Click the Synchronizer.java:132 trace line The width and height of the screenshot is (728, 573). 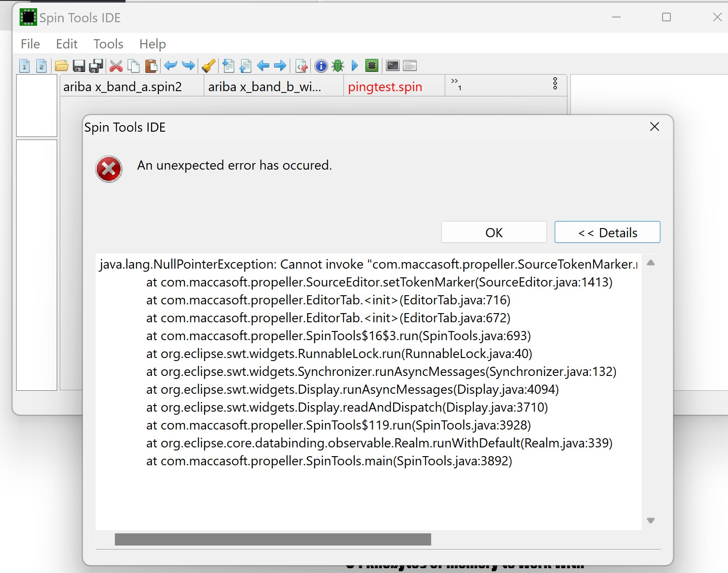pos(381,372)
